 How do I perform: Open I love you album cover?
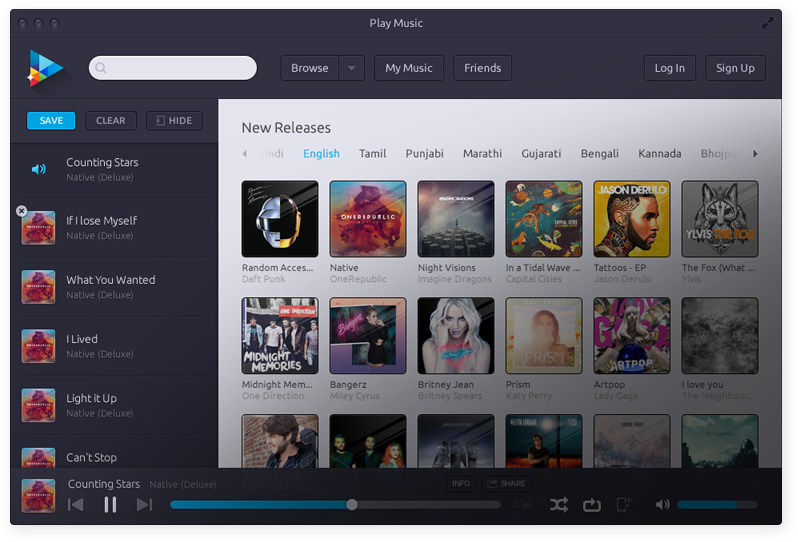coord(720,336)
